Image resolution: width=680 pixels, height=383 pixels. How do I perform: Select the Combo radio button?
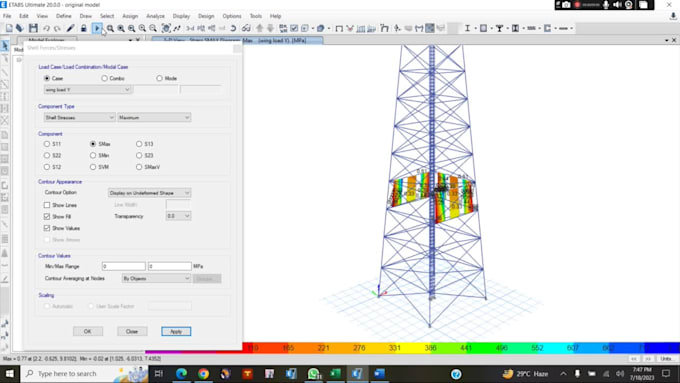click(x=105, y=79)
